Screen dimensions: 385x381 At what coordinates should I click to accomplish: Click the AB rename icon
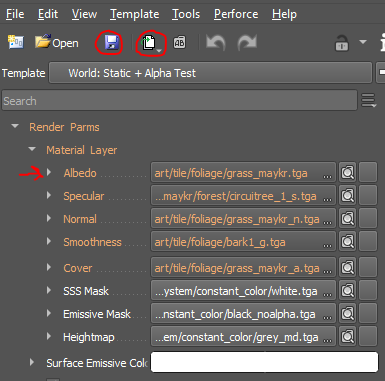(x=179, y=43)
